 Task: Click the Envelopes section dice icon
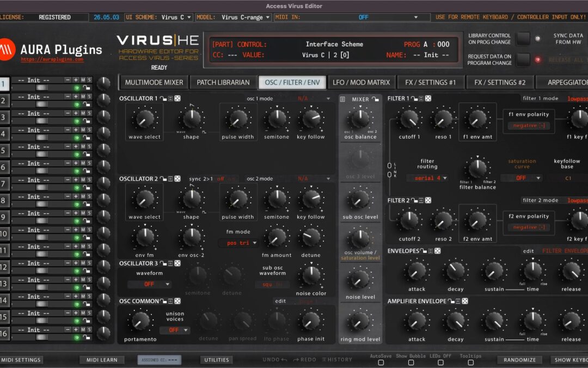(x=437, y=250)
